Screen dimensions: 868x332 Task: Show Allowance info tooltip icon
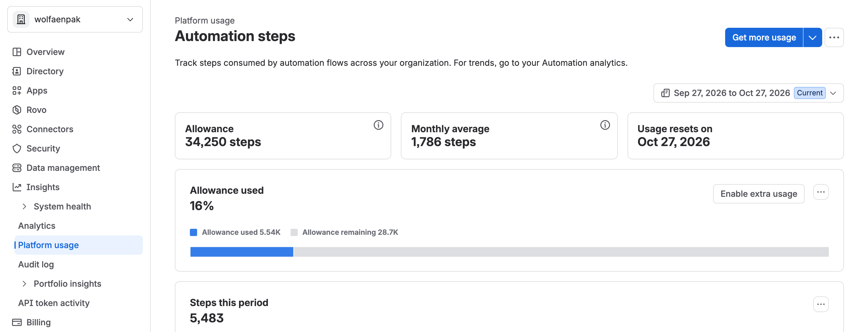pos(378,125)
